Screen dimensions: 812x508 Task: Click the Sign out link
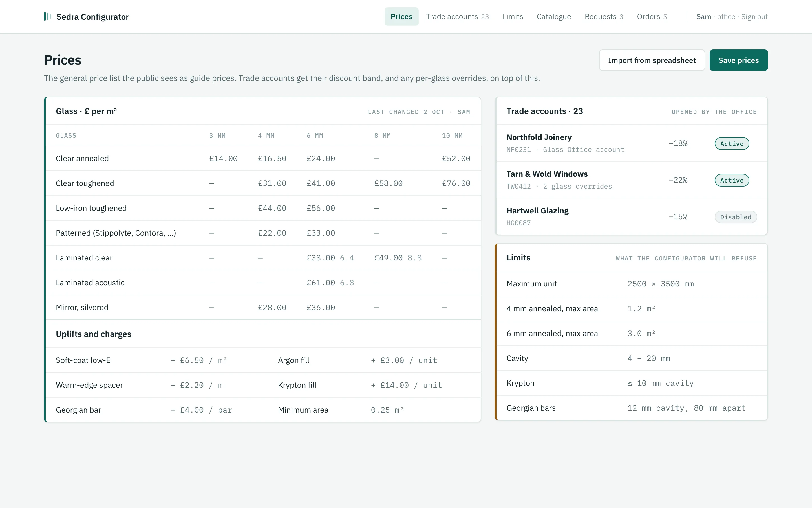click(x=754, y=17)
